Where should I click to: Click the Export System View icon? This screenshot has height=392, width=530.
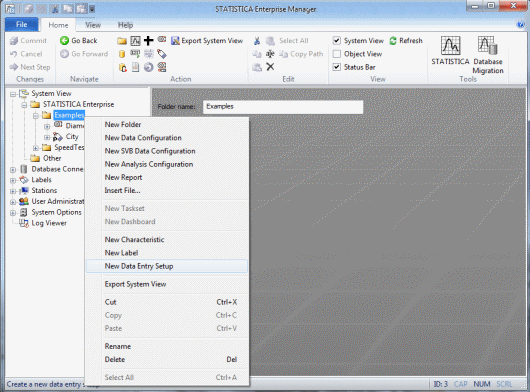[175, 41]
